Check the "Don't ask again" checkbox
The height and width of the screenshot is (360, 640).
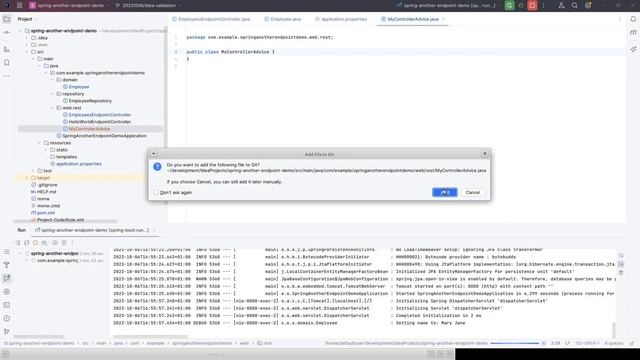pyautogui.click(x=156, y=192)
